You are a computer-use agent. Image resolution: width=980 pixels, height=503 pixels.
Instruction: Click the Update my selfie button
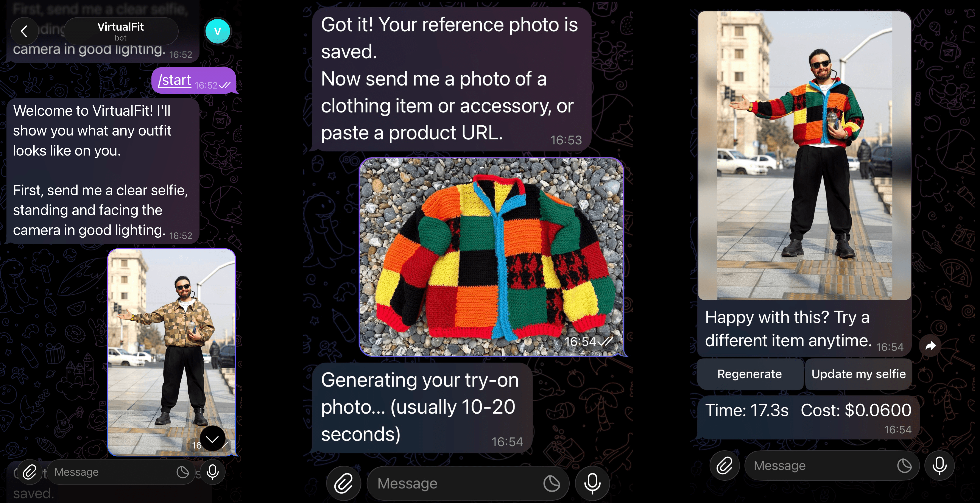[x=858, y=374]
